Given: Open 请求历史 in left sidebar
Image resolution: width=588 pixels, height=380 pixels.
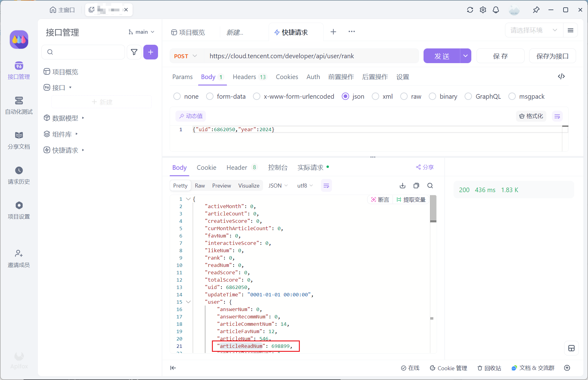Looking at the screenshot, I should (19, 175).
